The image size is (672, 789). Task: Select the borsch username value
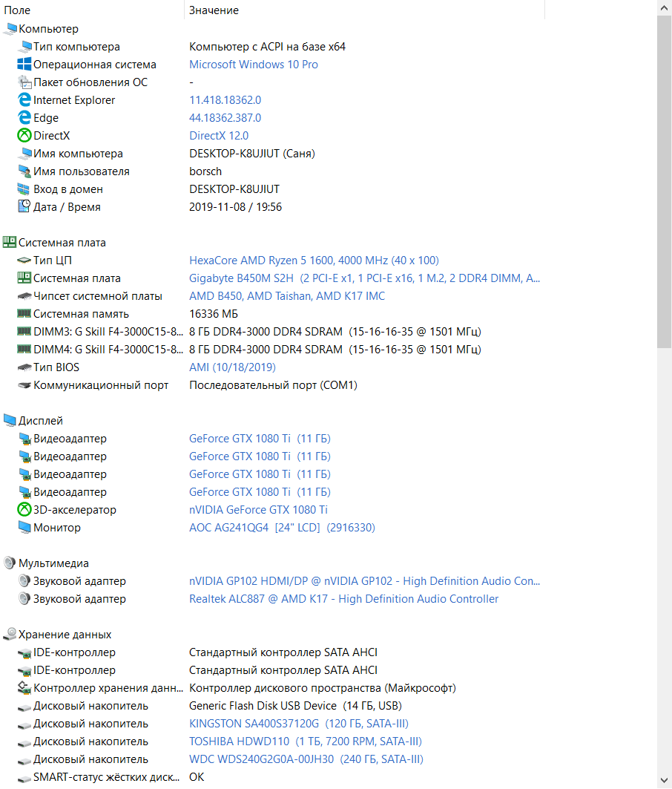[x=205, y=171]
